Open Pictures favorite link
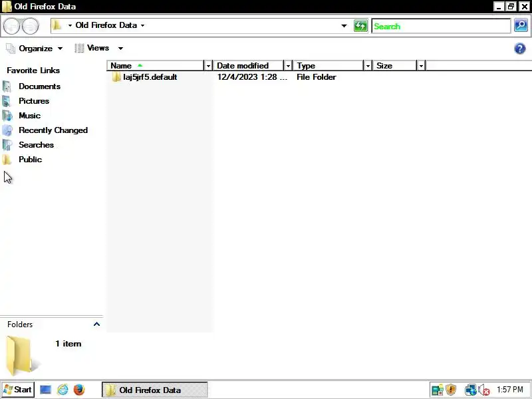 pyautogui.click(x=34, y=101)
